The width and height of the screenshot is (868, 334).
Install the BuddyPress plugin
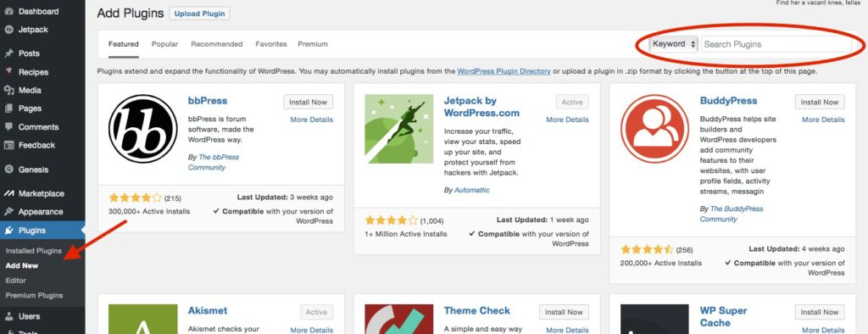point(820,102)
